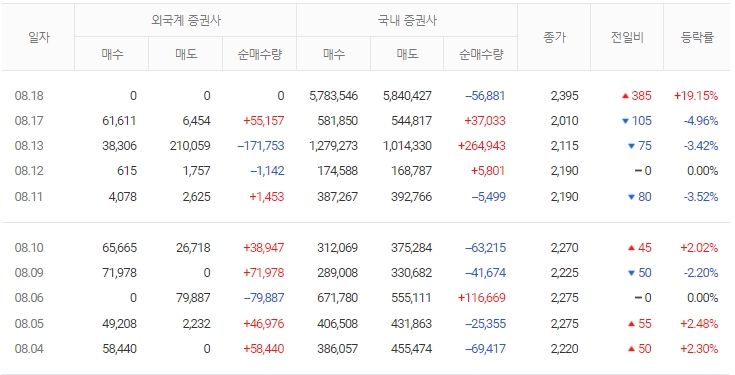Click closing price 2,270
The width and height of the screenshot is (735, 375).
click(x=564, y=248)
